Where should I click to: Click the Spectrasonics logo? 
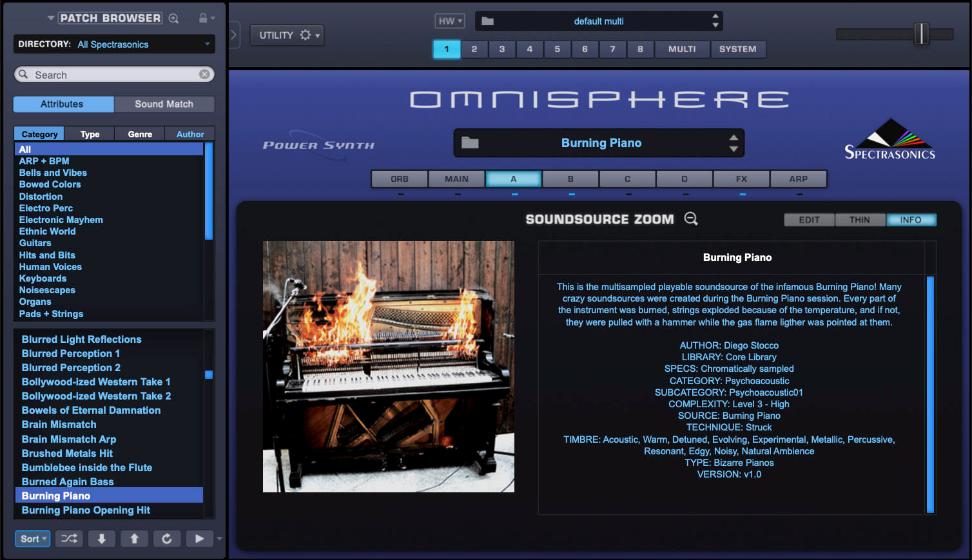[889, 139]
